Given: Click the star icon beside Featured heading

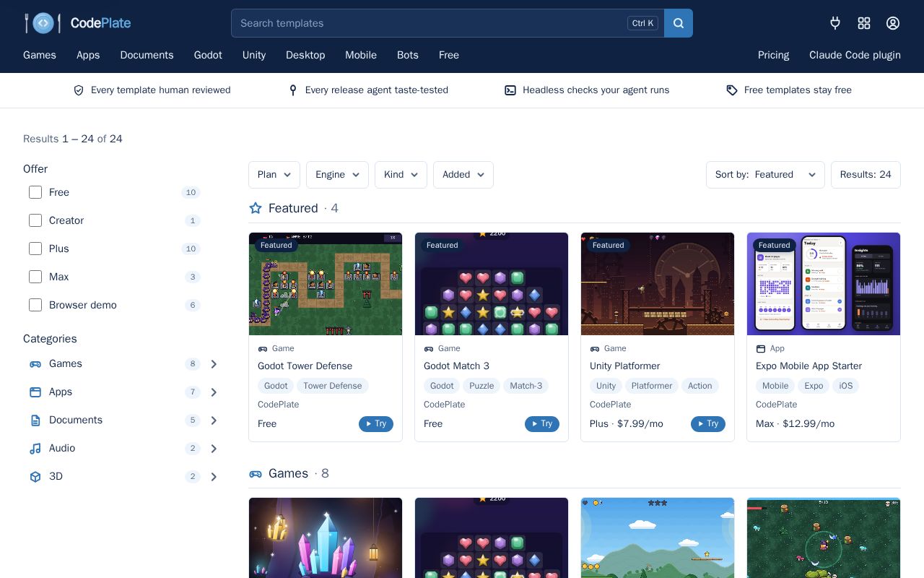Looking at the screenshot, I should (256, 208).
